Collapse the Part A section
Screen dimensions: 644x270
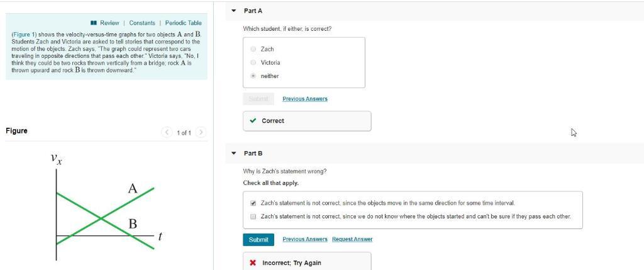[234, 11]
